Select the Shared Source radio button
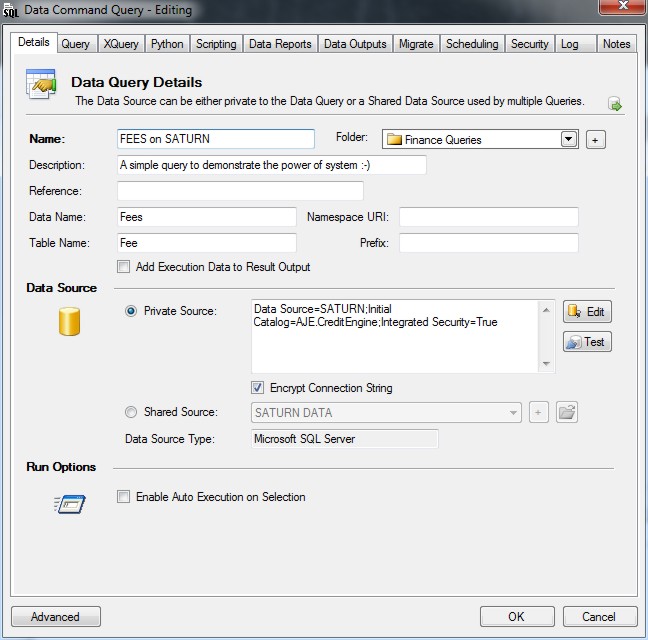This screenshot has width=648, height=640. 131,412
